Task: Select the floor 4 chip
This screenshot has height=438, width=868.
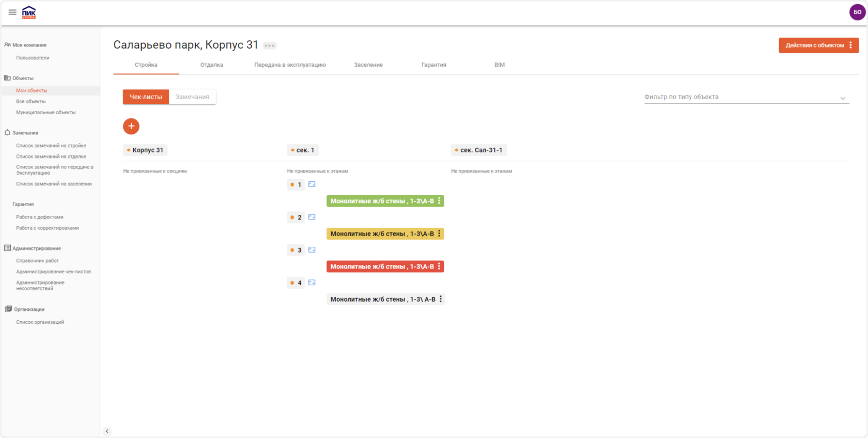Action: 296,283
